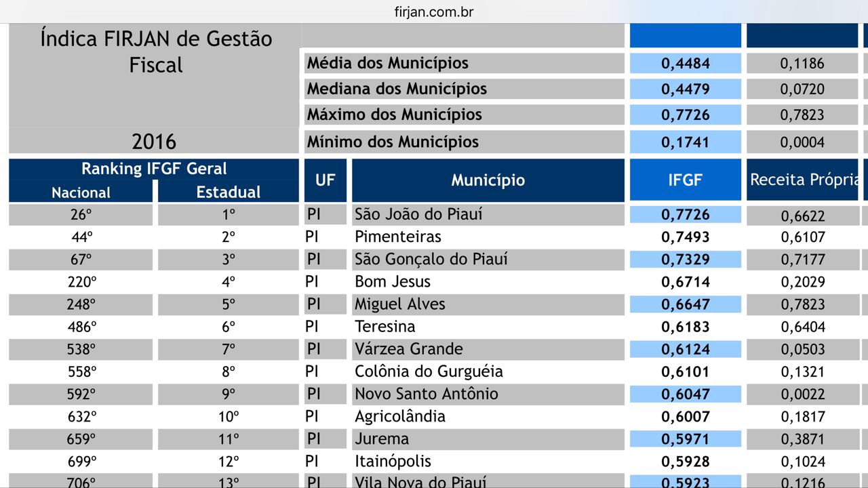Click the 2016 year cell
Image resolution: width=868 pixels, height=488 pixels.
[154, 142]
